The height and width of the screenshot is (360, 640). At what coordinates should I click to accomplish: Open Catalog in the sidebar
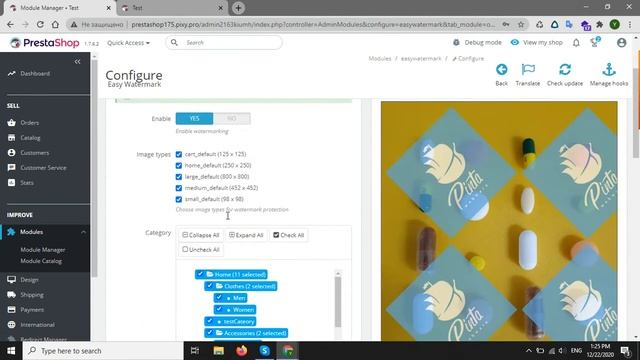click(31, 138)
